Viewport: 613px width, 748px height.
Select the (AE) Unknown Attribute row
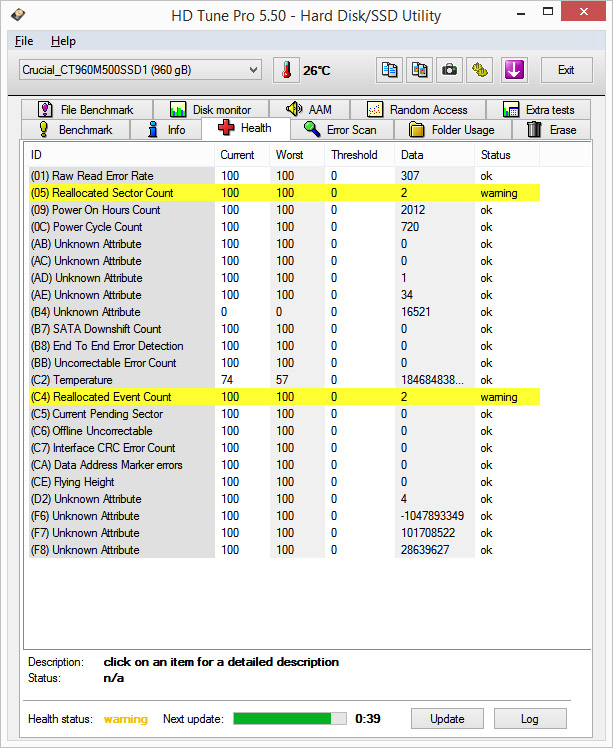pyautogui.click(x=284, y=295)
